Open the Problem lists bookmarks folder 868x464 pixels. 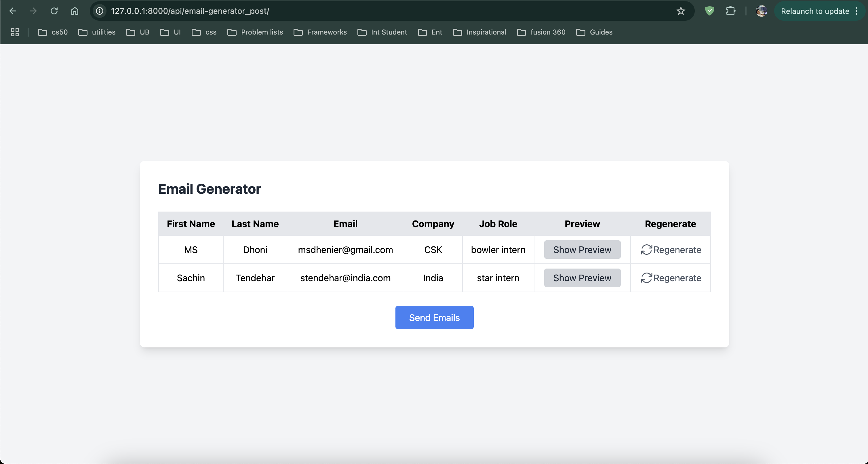click(255, 32)
